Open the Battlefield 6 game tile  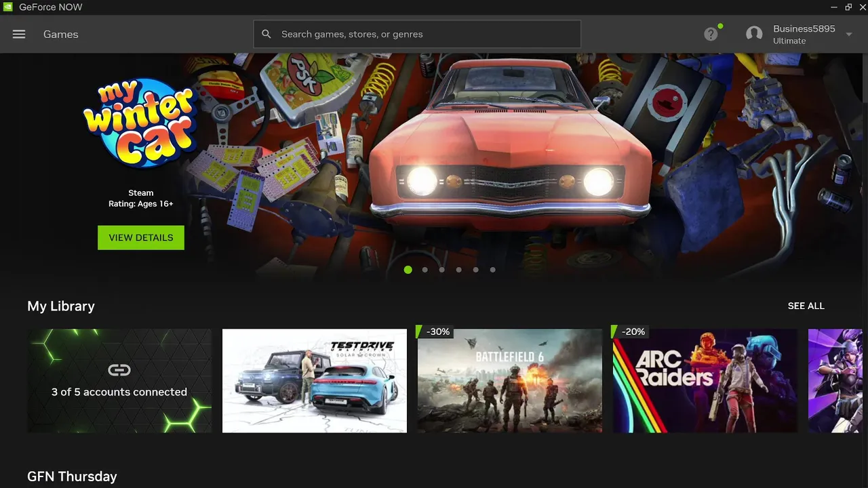(510, 381)
